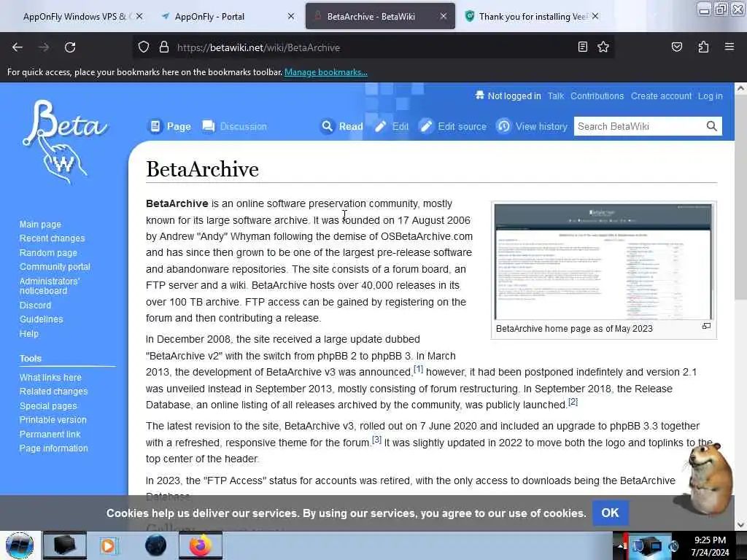Close the AppOnFly Windows VPS tab
Image resolution: width=747 pixels, height=560 pixels.
click(139, 16)
